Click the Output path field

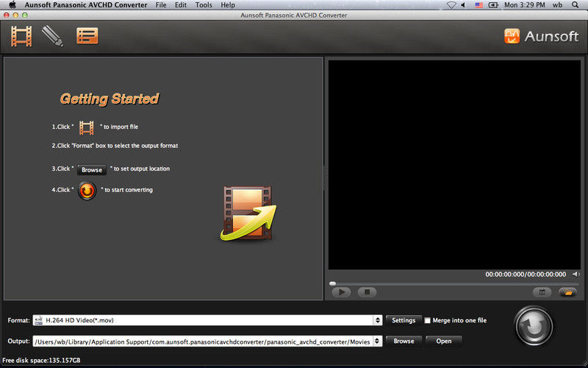point(207,341)
